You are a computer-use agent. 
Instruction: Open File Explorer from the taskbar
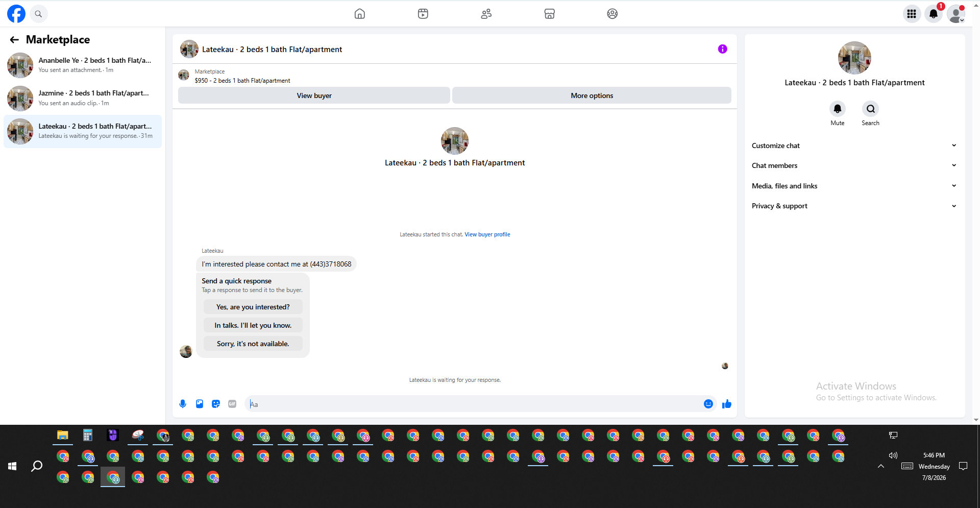(63, 436)
